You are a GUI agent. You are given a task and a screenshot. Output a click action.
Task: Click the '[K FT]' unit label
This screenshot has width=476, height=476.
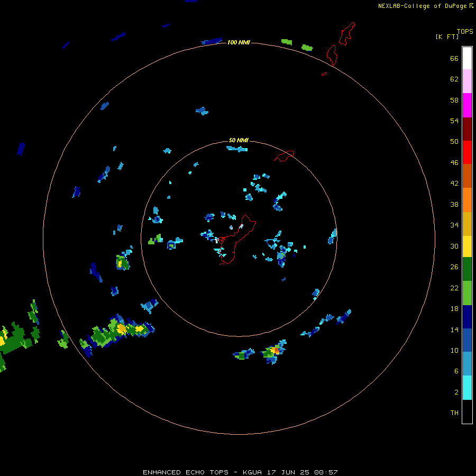point(447,36)
